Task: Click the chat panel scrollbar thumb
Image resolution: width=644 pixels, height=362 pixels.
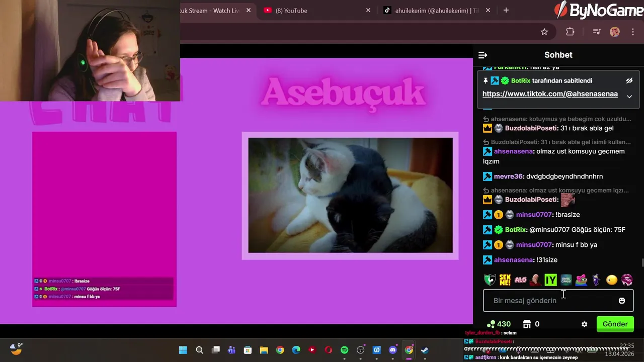Action: click(x=642, y=263)
